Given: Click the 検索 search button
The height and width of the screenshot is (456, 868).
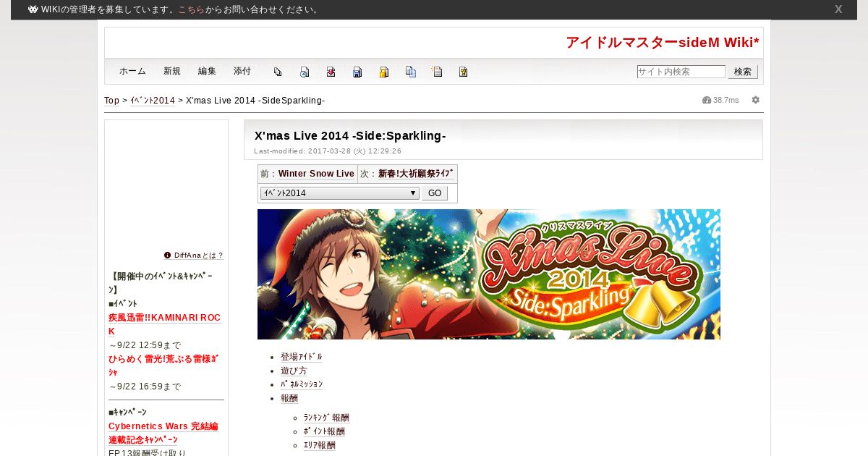Looking at the screenshot, I should 743,72.
